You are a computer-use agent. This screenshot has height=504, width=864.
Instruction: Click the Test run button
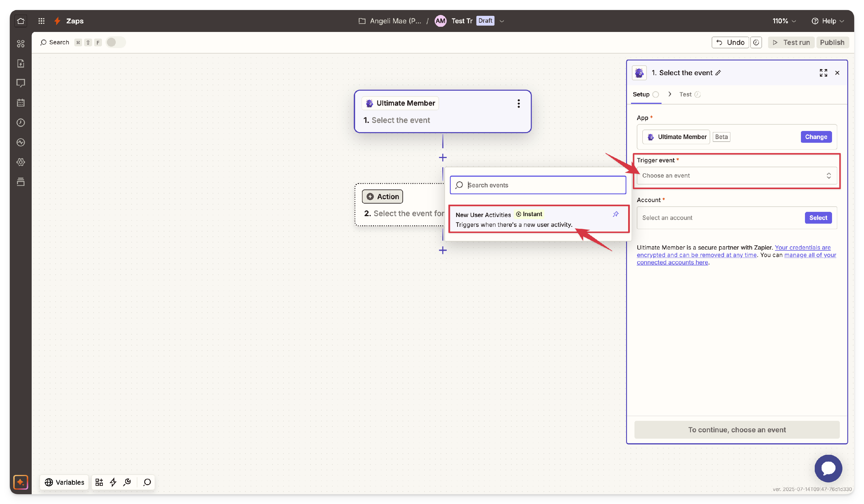point(791,43)
